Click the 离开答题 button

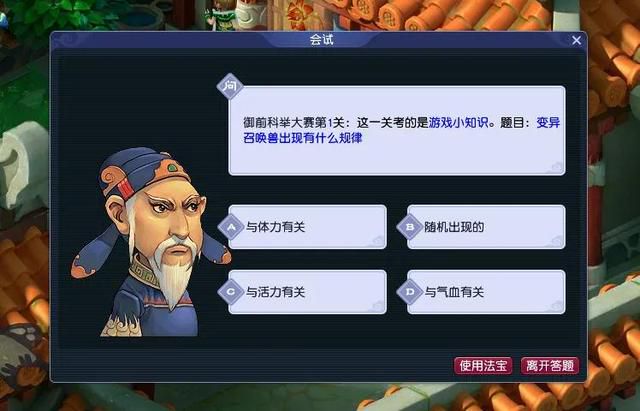550,365
